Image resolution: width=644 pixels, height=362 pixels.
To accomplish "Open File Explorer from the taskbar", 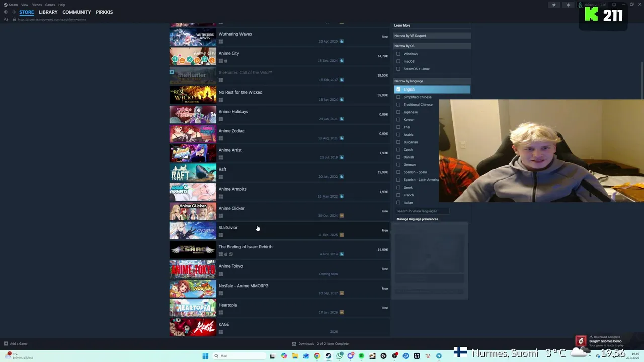I will point(295,356).
